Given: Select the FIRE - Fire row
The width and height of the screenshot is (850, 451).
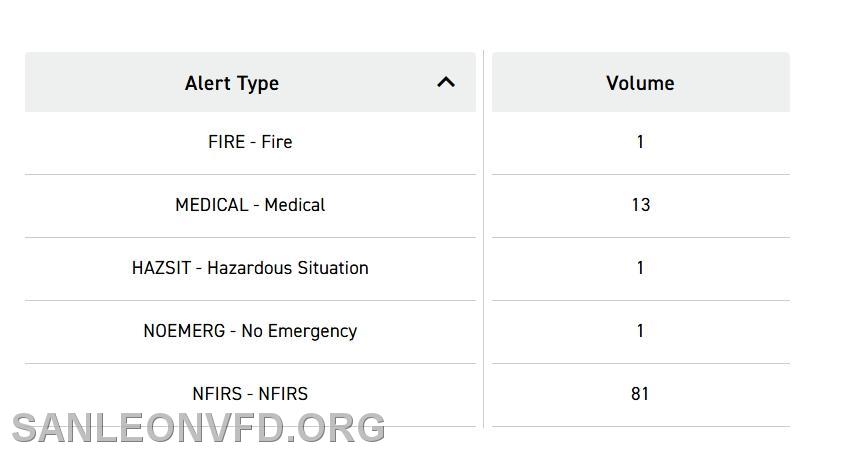Looking at the screenshot, I should 250,143.
